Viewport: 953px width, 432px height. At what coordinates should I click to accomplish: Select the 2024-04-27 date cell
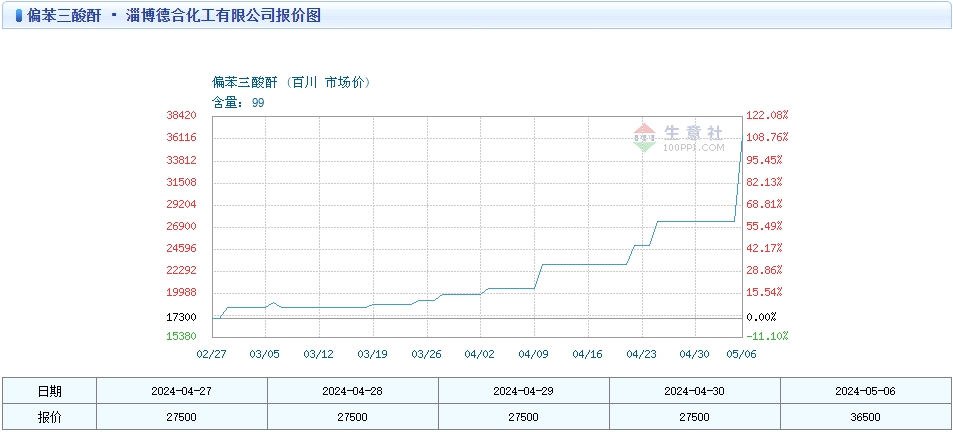[182, 391]
